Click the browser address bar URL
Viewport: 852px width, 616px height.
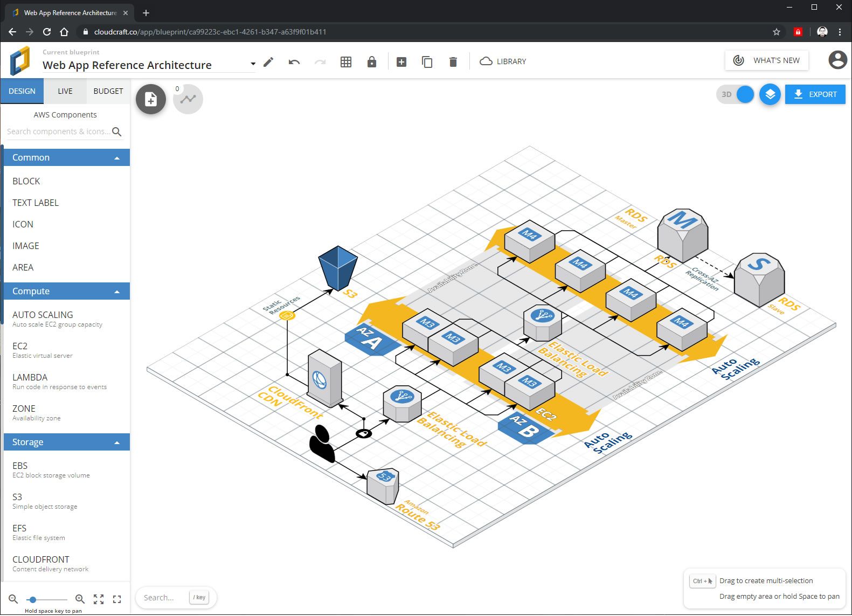(210, 32)
